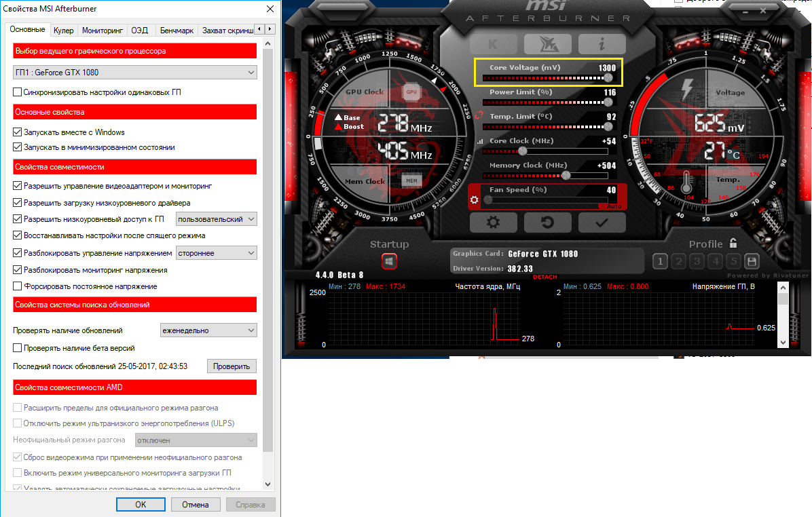Toggle the profile lock icon

733,243
